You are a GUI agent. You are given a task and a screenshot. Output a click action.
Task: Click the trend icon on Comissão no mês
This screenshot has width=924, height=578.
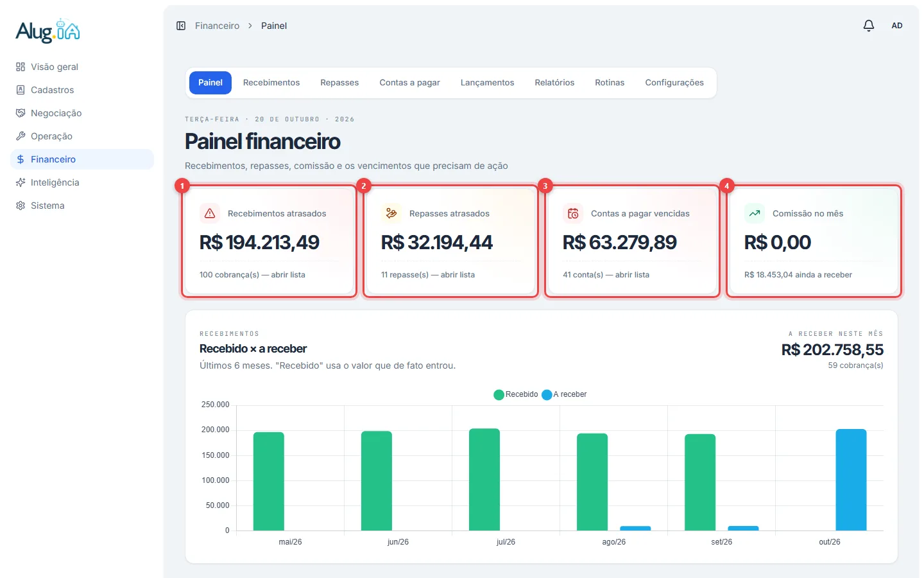pyautogui.click(x=755, y=213)
